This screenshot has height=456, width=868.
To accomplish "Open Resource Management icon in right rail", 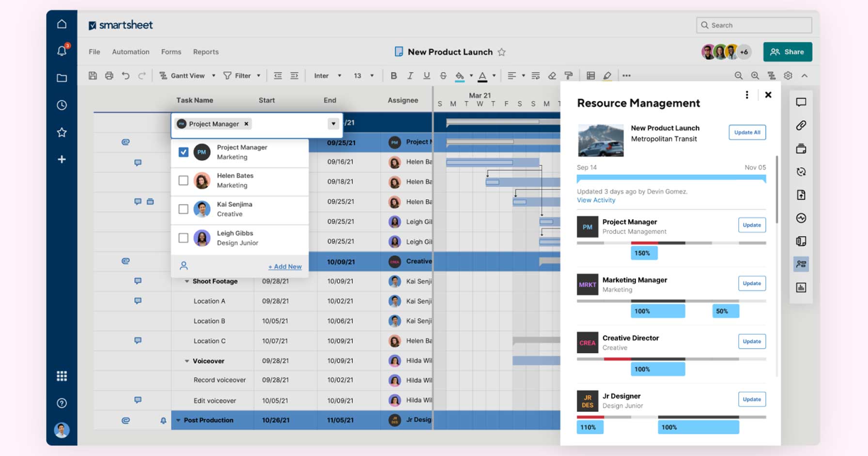I will tap(801, 264).
